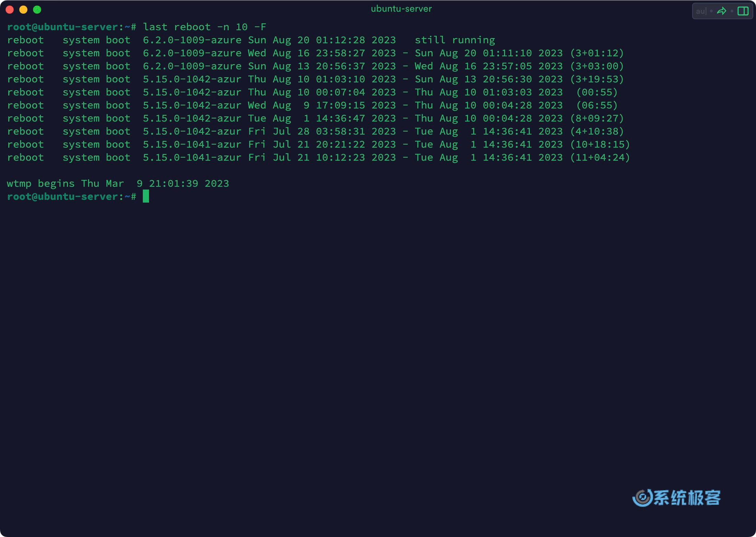Viewport: 756px width, 537px height.
Task: Click the duration '(3+01:12)'
Action: (x=597, y=53)
